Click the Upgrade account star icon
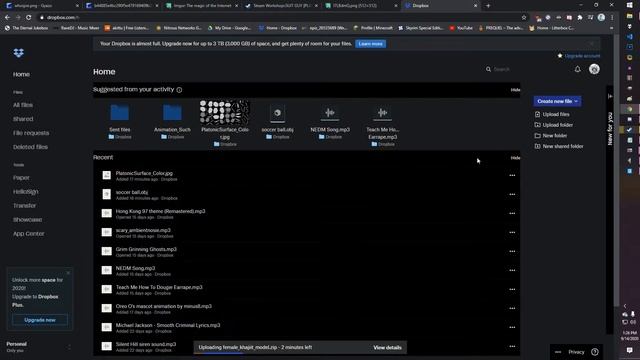The image size is (640, 360). click(560, 56)
